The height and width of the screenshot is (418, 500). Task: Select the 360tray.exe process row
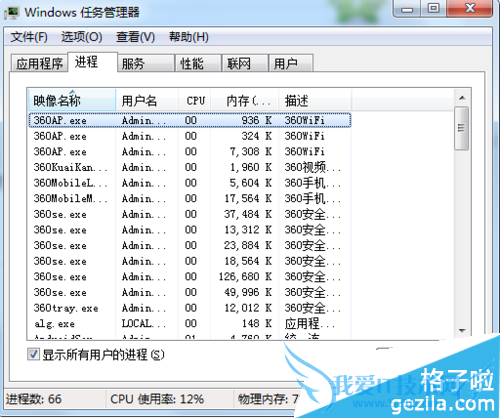pos(190,308)
